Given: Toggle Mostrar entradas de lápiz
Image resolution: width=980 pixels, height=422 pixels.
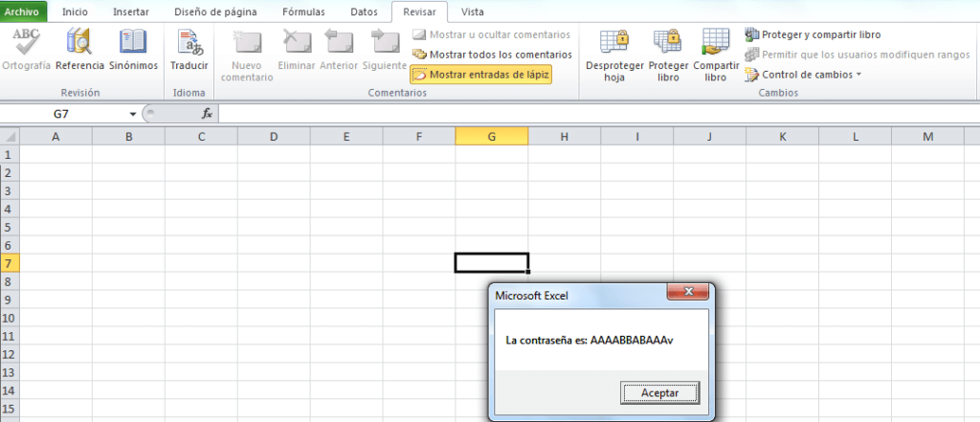Looking at the screenshot, I should tap(480, 75).
